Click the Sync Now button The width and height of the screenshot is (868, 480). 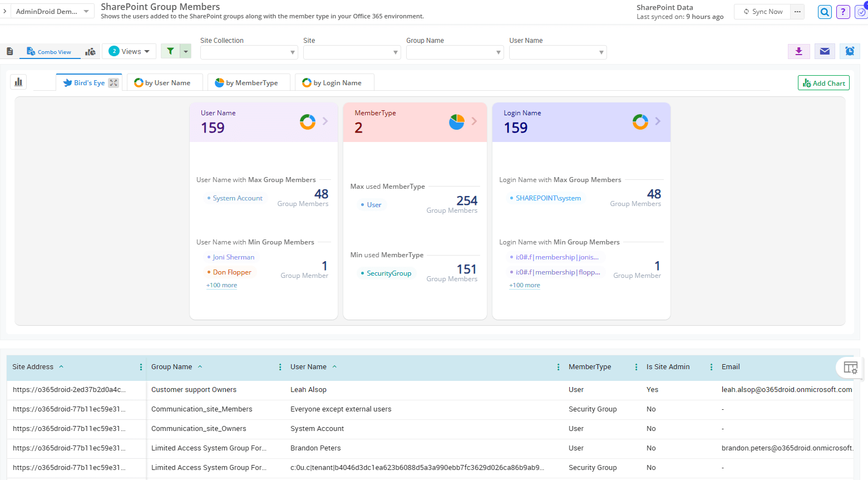point(762,12)
